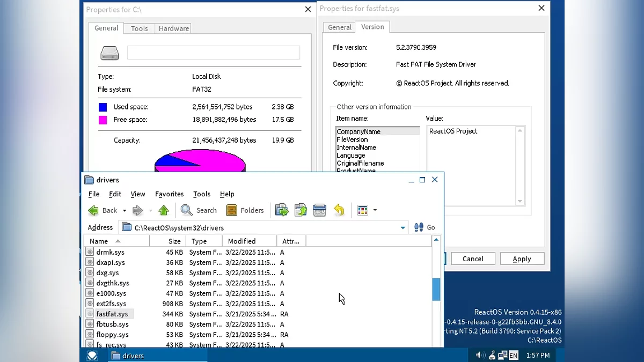Open the Views dropdown arrow
This screenshot has width=644, height=362.
(x=375, y=211)
